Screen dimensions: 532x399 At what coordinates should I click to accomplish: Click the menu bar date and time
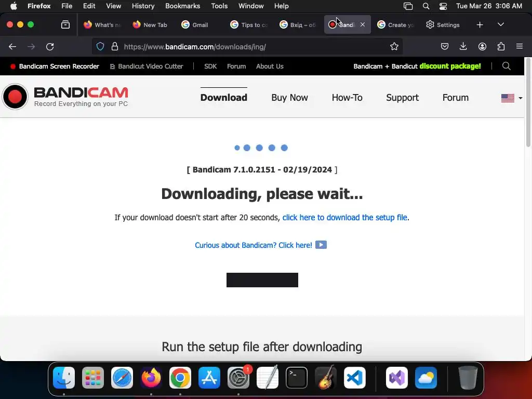point(489,6)
